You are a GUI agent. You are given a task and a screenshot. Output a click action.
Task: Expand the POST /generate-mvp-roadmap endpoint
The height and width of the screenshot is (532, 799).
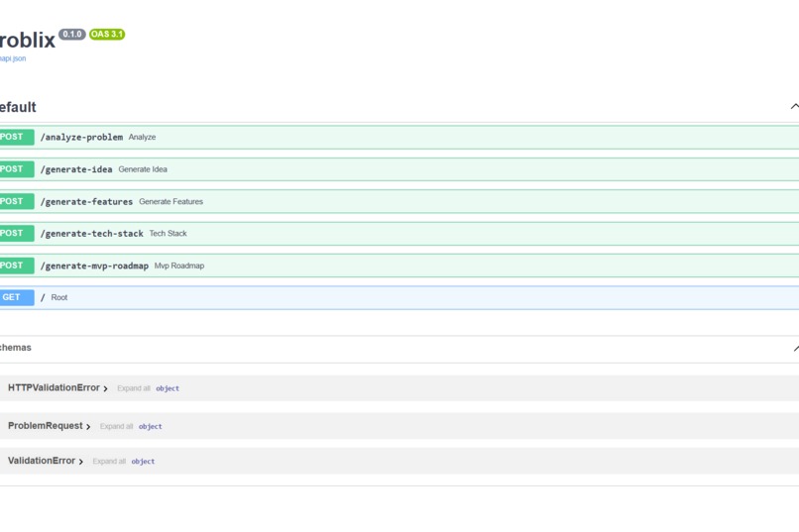click(399, 266)
